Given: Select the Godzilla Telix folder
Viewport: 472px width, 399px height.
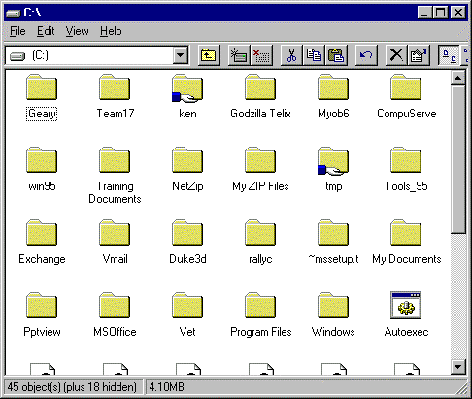Looking at the screenshot, I should click(x=260, y=97).
